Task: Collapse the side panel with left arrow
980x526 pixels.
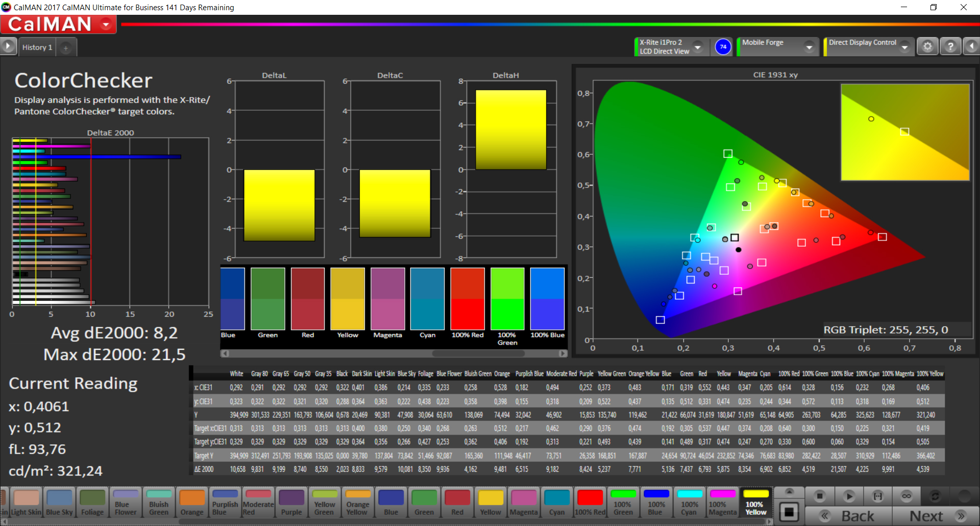Action: (971, 46)
